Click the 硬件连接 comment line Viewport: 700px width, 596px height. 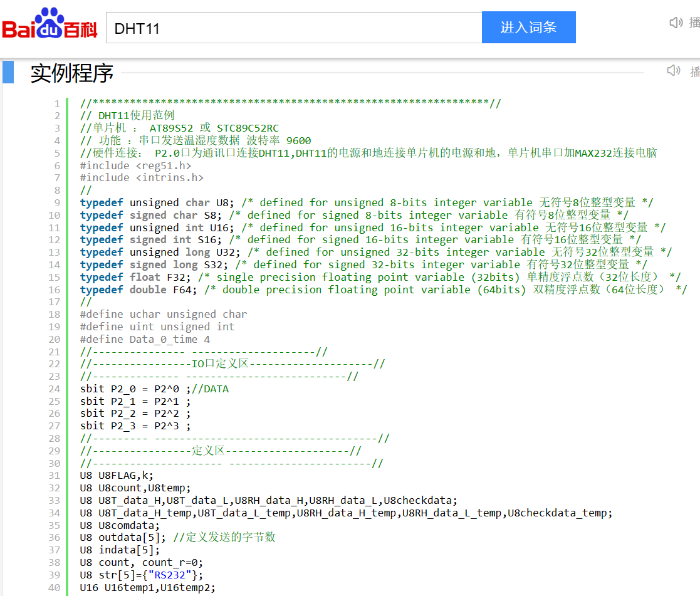click(368, 153)
